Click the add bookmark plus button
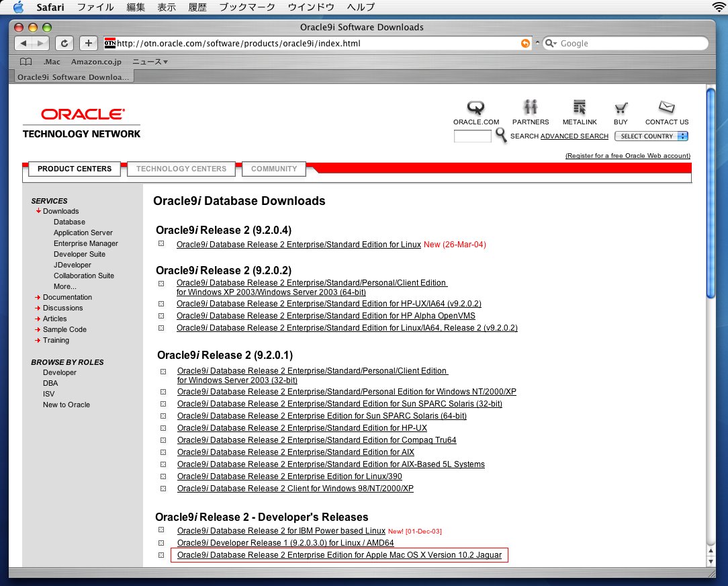Screen dimensions: 728x586 pos(89,43)
